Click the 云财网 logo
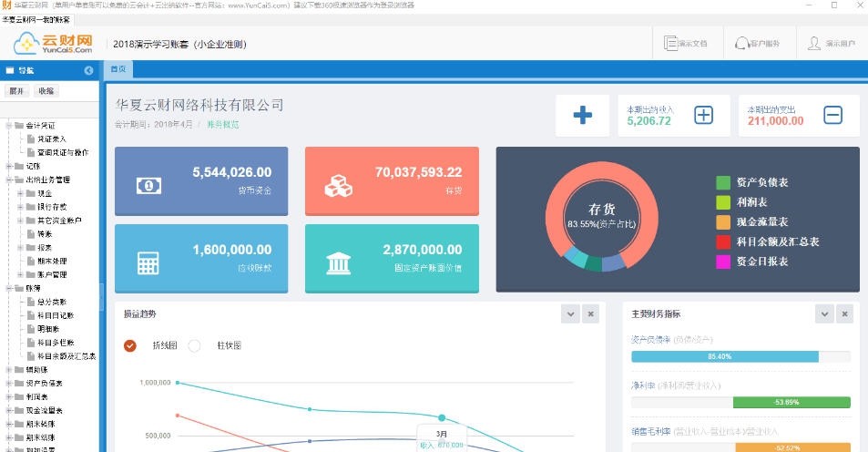Image resolution: width=868 pixels, height=452 pixels. [53, 43]
